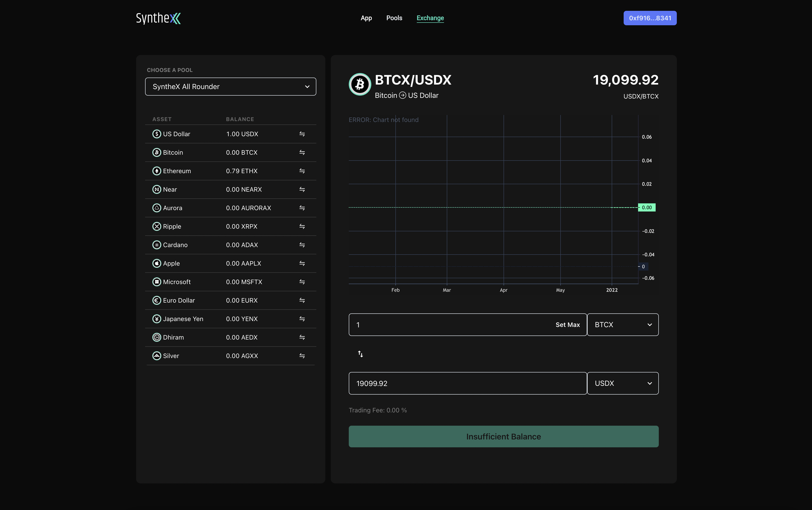Click the SyntheX logo
Screen dimensions: 812x510
pyautogui.click(x=158, y=18)
